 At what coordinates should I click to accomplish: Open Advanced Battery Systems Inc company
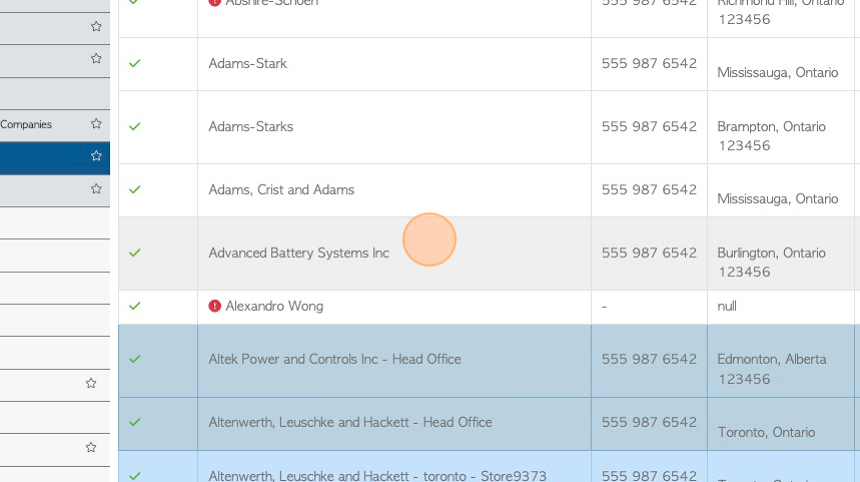299,253
